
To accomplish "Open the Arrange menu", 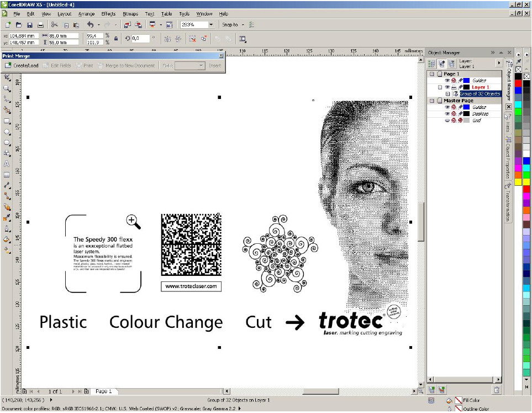I will [x=86, y=13].
